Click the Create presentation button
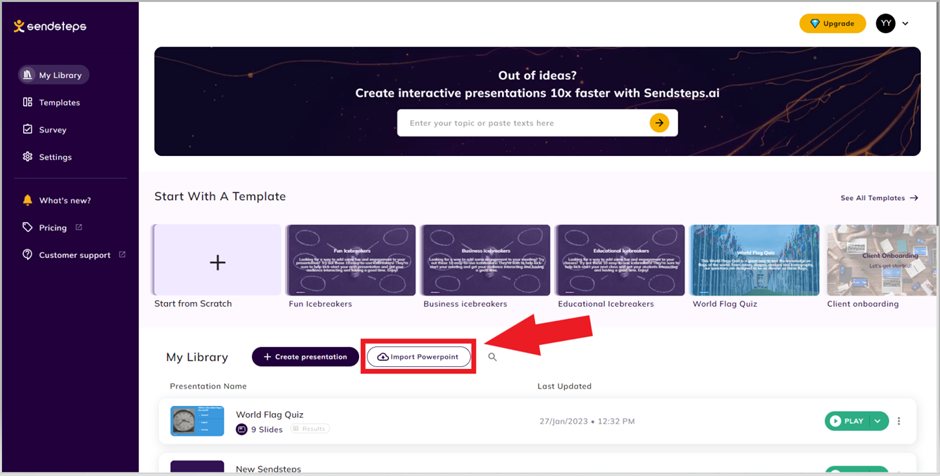The width and height of the screenshot is (940, 476). [x=305, y=357]
